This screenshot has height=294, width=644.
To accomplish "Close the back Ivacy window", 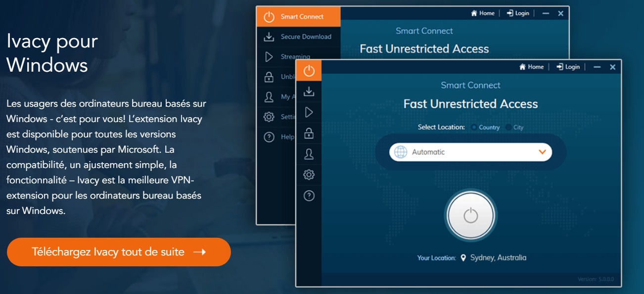I will click(x=561, y=14).
